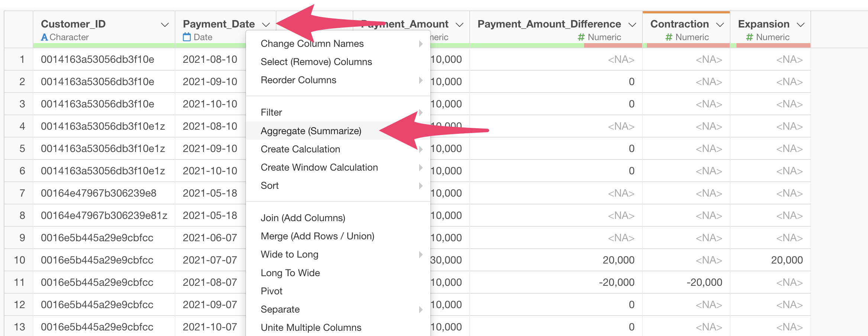Click Numeric hash icon under Payment_Amount_Difference
The width and height of the screenshot is (868, 336).
coord(581,37)
